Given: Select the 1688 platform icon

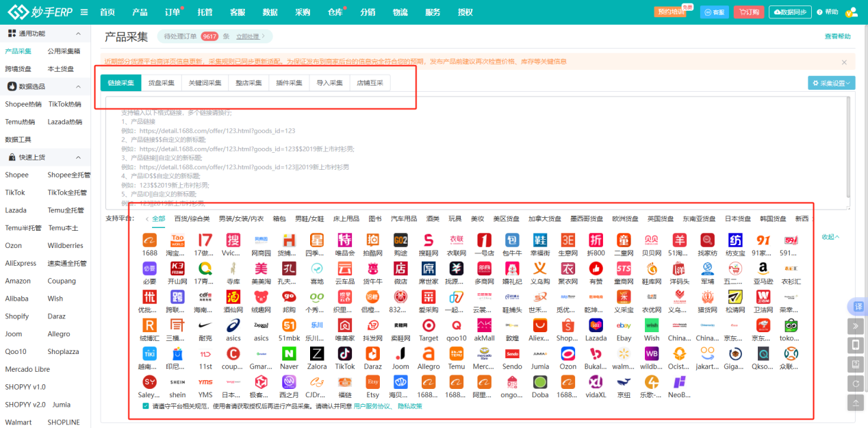Looking at the screenshot, I should click(x=149, y=240).
